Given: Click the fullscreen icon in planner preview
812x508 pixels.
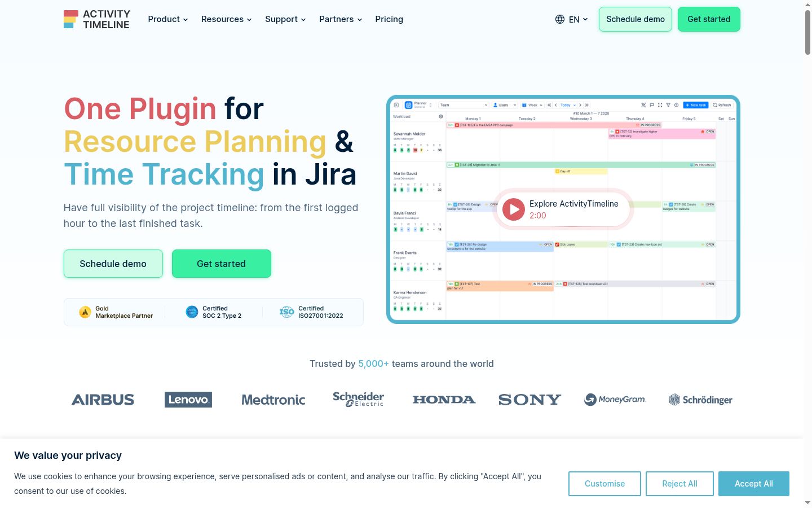Looking at the screenshot, I should pos(660,105).
